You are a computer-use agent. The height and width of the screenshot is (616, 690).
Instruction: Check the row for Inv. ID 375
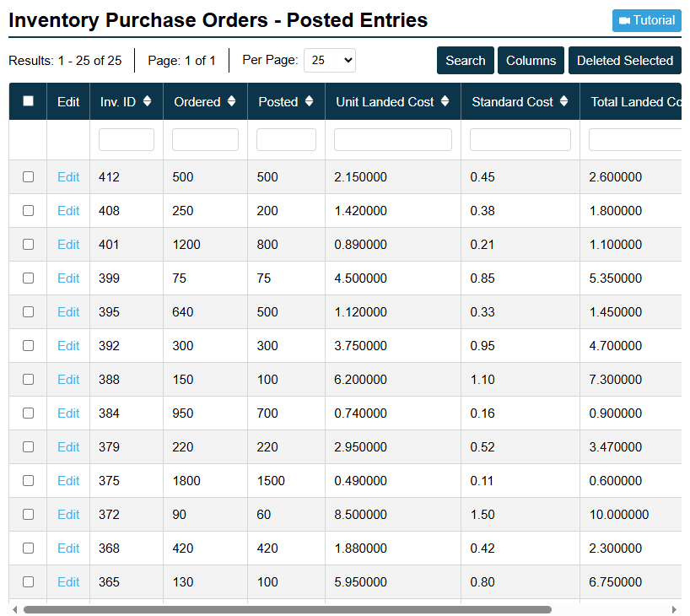tap(28, 481)
